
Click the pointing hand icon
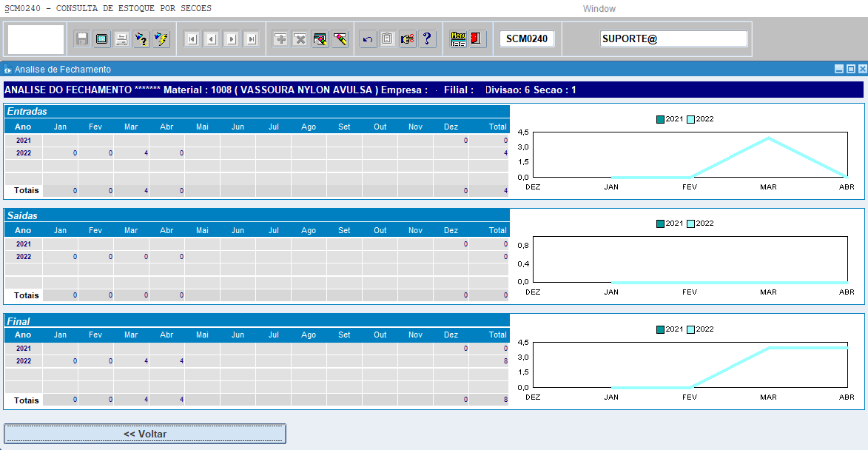pyautogui.click(x=408, y=38)
